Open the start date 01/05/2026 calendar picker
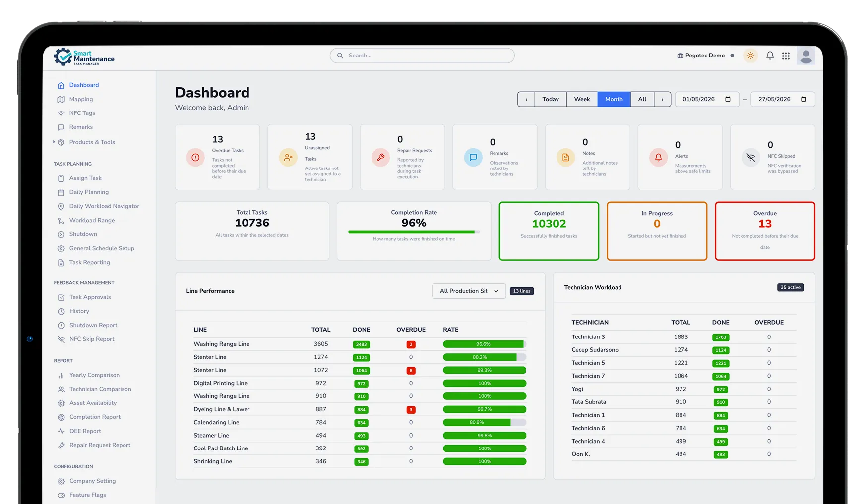The width and height of the screenshot is (867, 504). pos(728,99)
